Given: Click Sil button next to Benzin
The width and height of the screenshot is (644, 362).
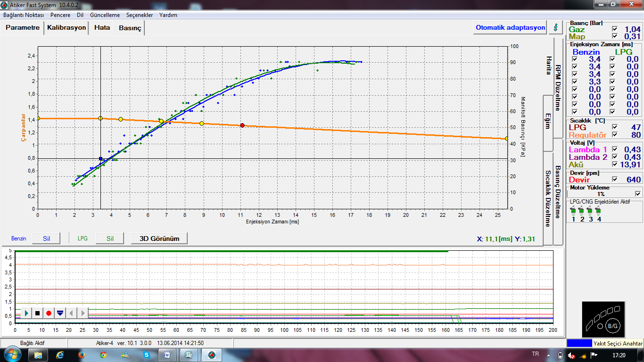Looking at the screenshot, I should pyautogui.click(x=46, y=239).
